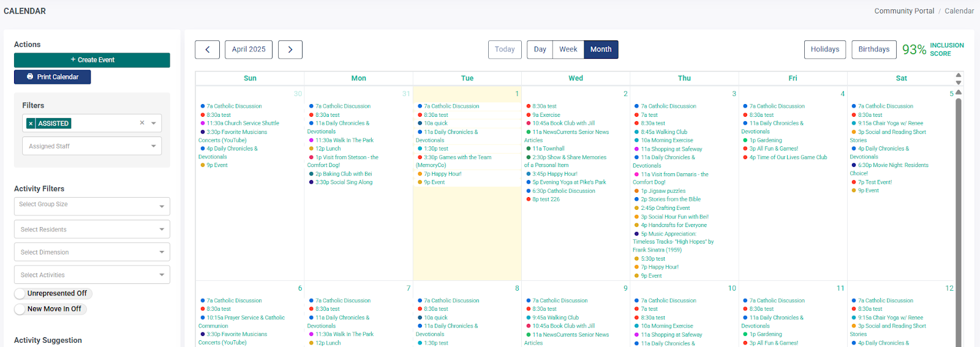Click the Birthdays button
The image size is (980, 347).
tap(873, 50)
